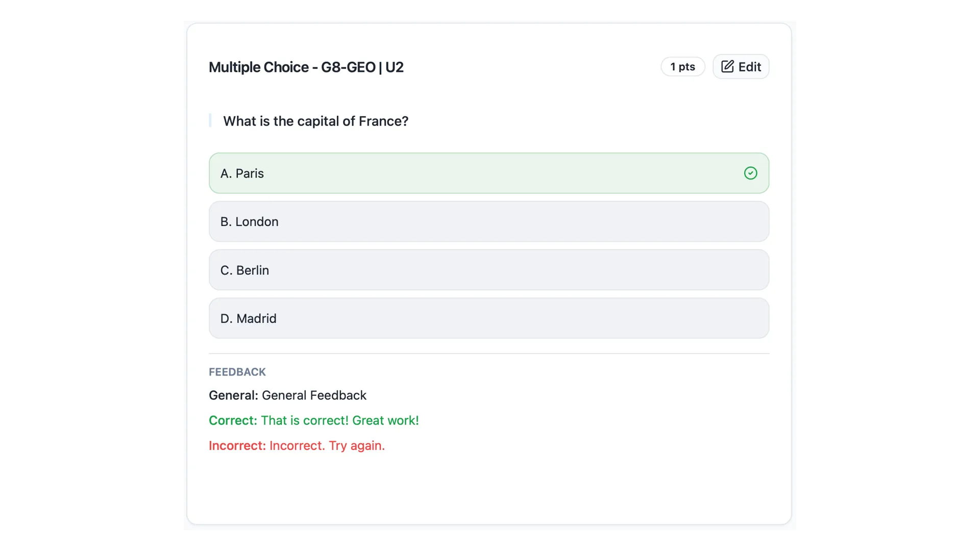
Task: Click the divider line above FEEDBACK
Action: pos(489,352)
